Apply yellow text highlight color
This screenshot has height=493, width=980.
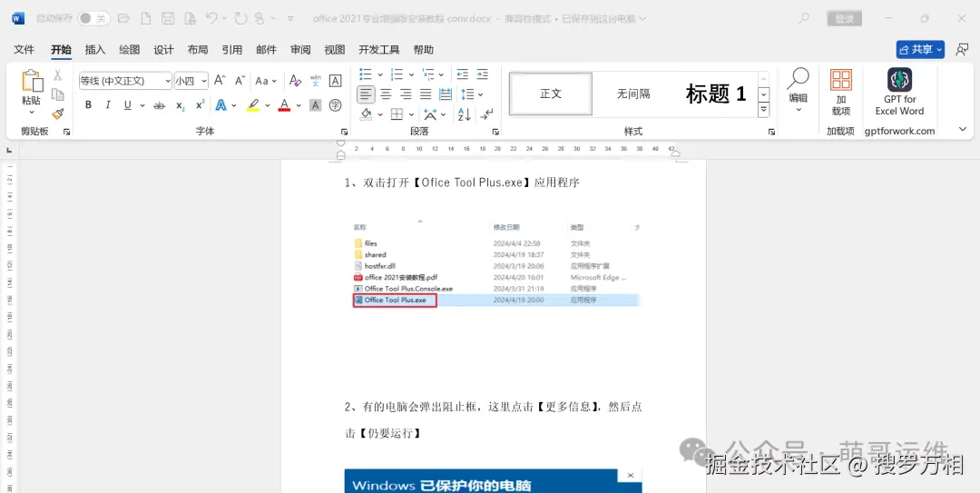(253, 105)
